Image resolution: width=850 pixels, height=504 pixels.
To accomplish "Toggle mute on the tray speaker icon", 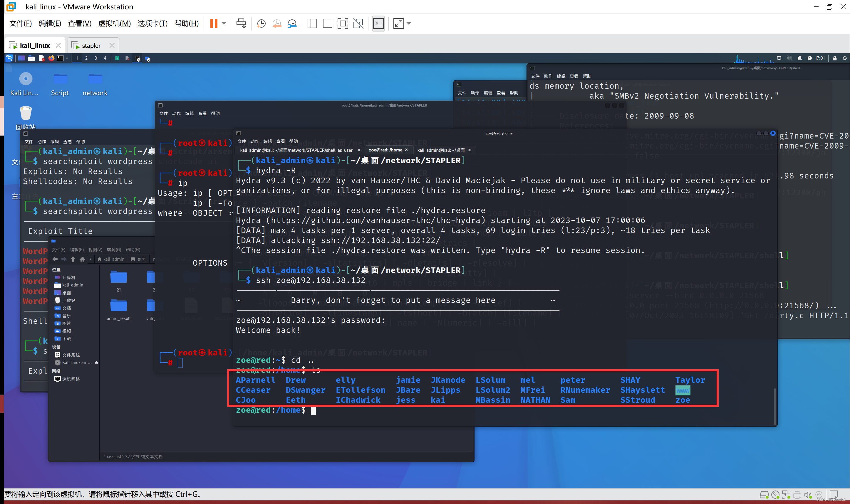I will pos(789,58).
